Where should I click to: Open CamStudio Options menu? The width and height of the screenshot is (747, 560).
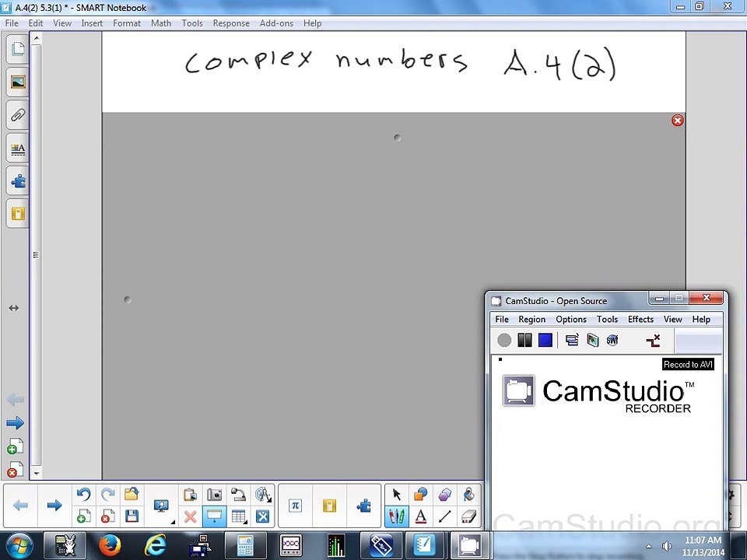(570, 319)
